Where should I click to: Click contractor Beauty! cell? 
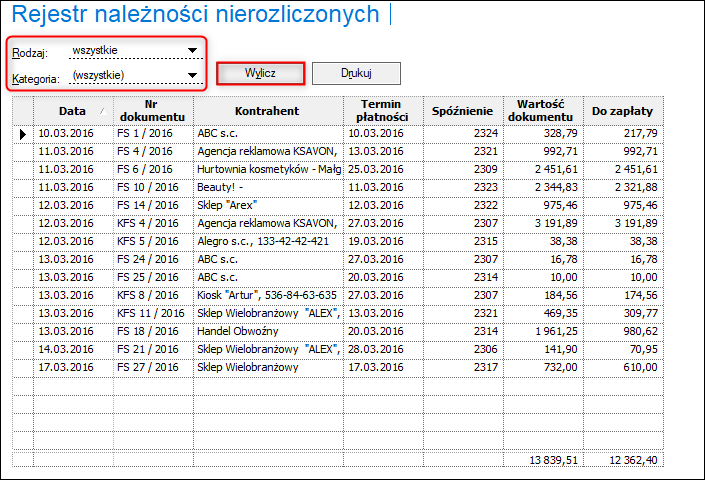click(268, 188)
